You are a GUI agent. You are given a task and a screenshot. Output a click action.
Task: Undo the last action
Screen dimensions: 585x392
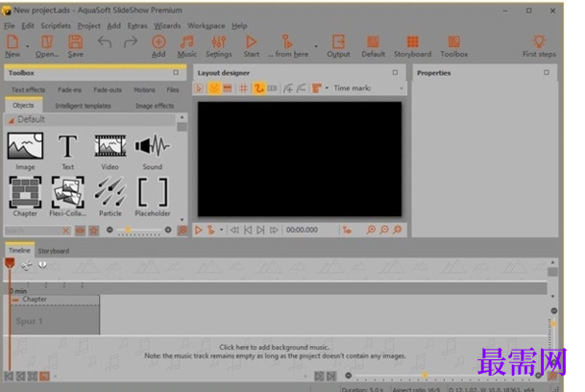(105, 42)
